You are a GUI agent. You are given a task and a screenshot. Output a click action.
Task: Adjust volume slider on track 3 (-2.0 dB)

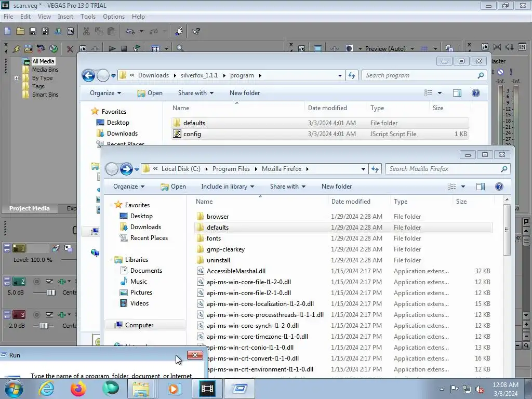[x=44, y=326]
